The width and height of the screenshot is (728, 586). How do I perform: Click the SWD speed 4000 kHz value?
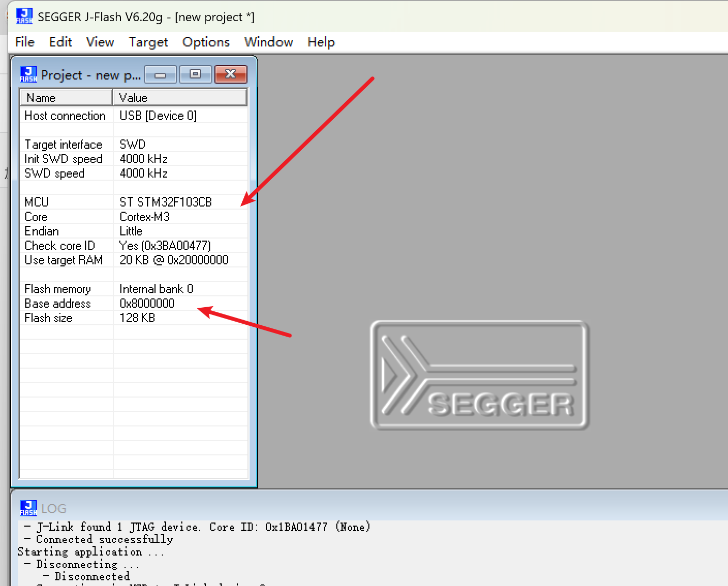[144, 173]
